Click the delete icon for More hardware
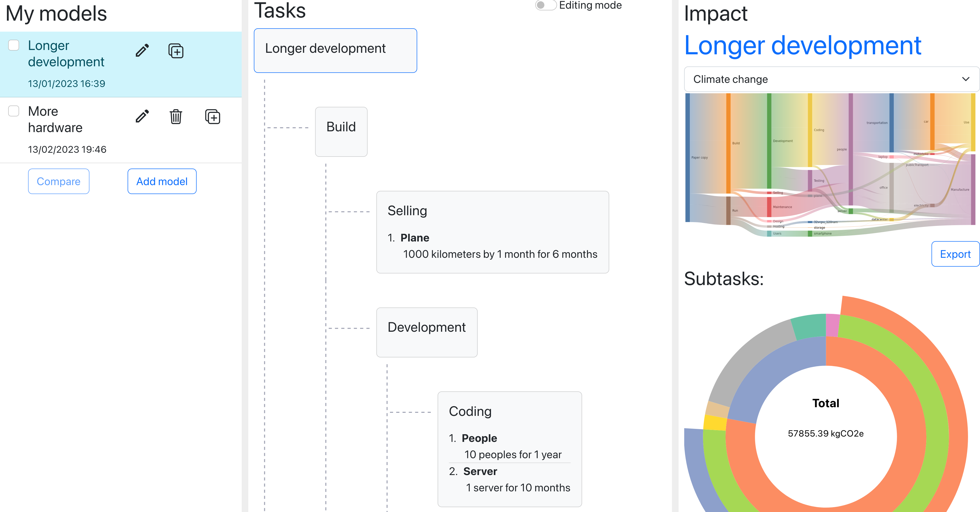980x512 pixels. tap(176, 117)
